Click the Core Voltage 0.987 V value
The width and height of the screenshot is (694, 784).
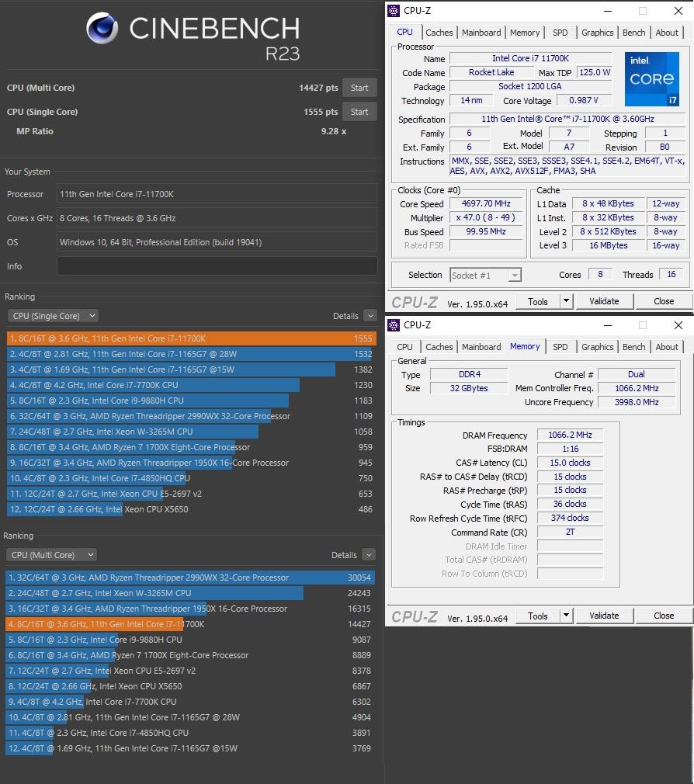coord(584,100)
